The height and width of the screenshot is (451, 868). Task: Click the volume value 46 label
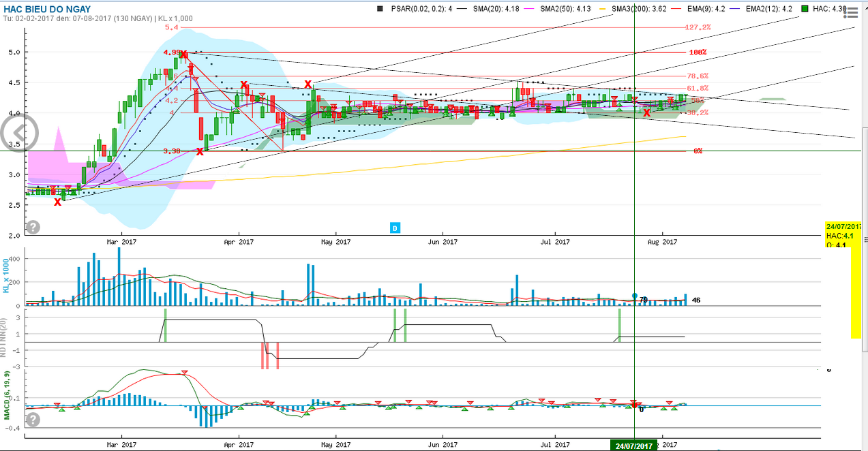696,300
